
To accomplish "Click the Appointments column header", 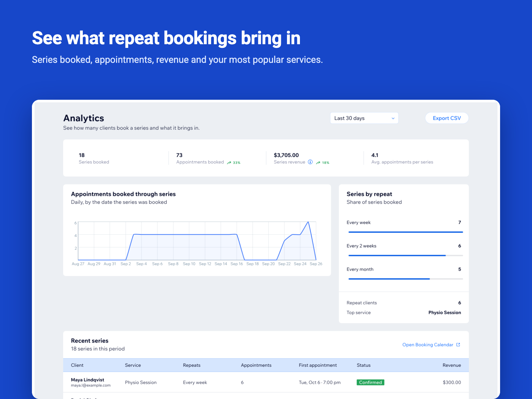I will click(256, 365).
